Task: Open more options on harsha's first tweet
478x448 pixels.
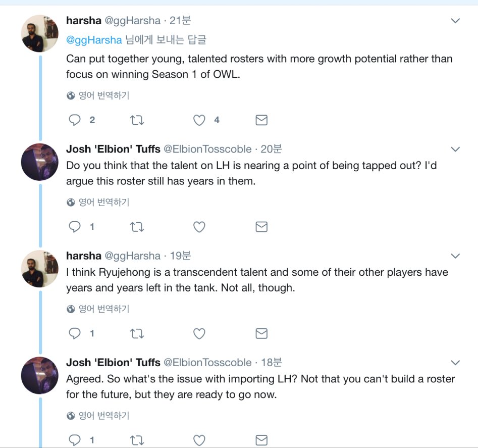Action: click(455, 21)
